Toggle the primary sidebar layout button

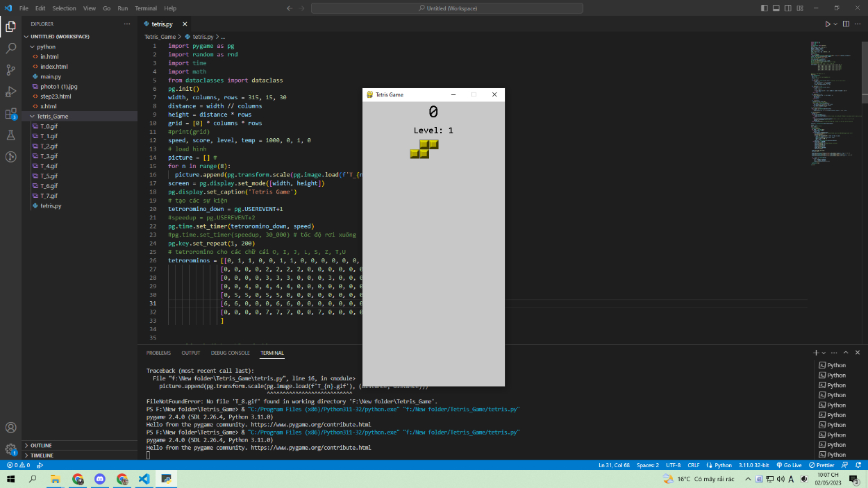click(765, 8)
